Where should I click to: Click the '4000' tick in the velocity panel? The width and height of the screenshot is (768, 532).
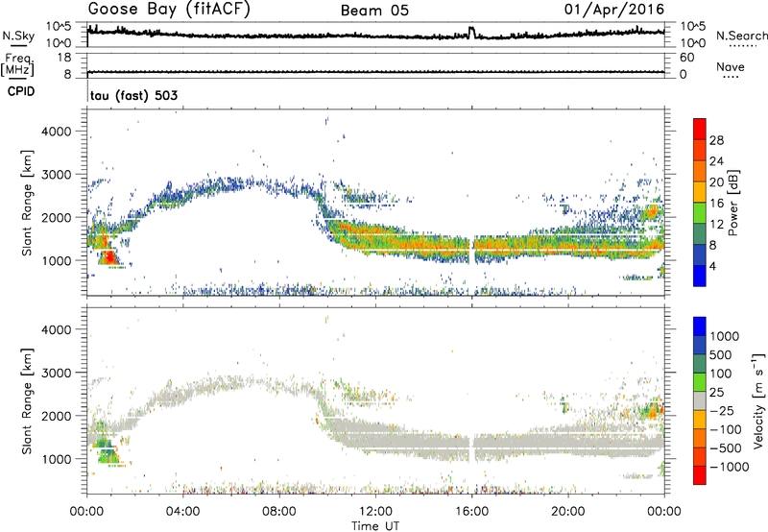[57, 329]
